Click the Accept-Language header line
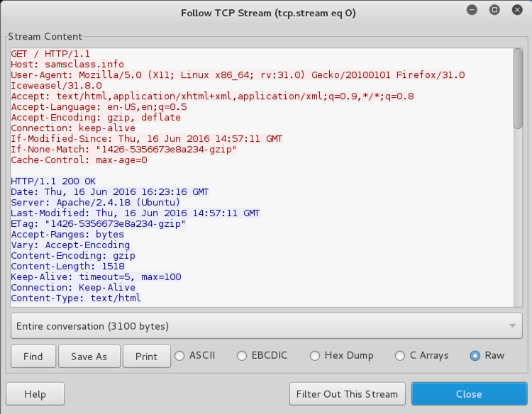Viewport: 532px width, 414px height. pos(99,107)
